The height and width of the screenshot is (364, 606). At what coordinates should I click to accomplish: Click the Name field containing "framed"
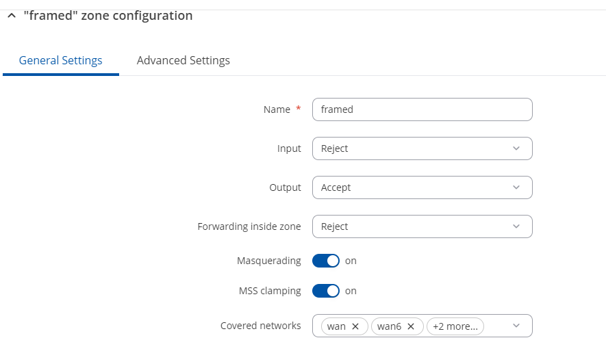(421, 109)
